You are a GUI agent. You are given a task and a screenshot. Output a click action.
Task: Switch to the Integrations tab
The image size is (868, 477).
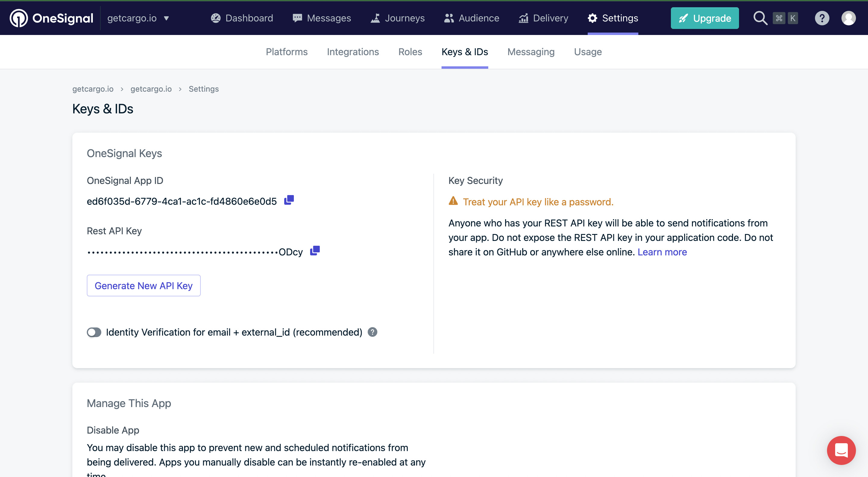tap(353, 52)
